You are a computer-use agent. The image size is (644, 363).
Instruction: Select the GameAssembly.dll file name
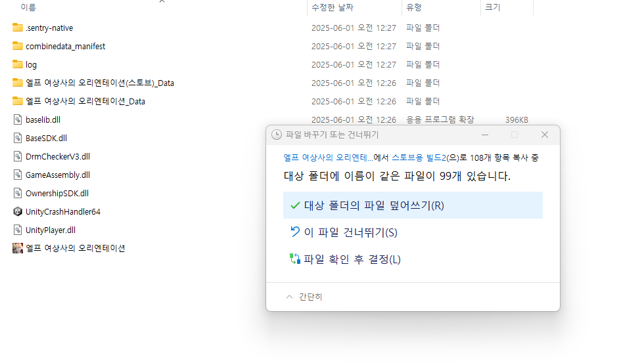click(58, 175)
